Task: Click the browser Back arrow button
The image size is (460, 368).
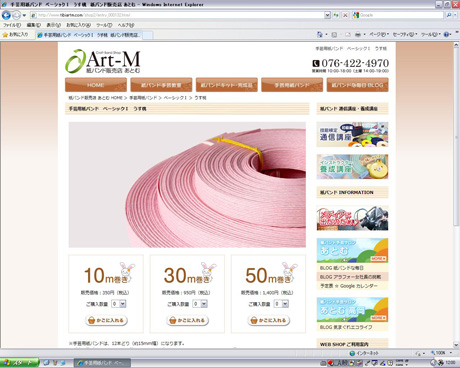Action: (6, 15)
